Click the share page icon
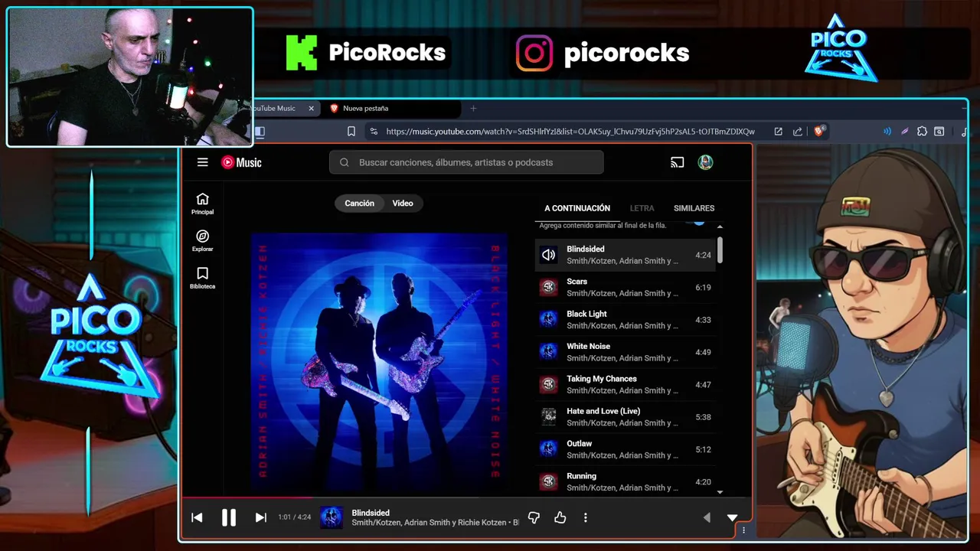Screen dimensions: 980x551 click(798, 132)
